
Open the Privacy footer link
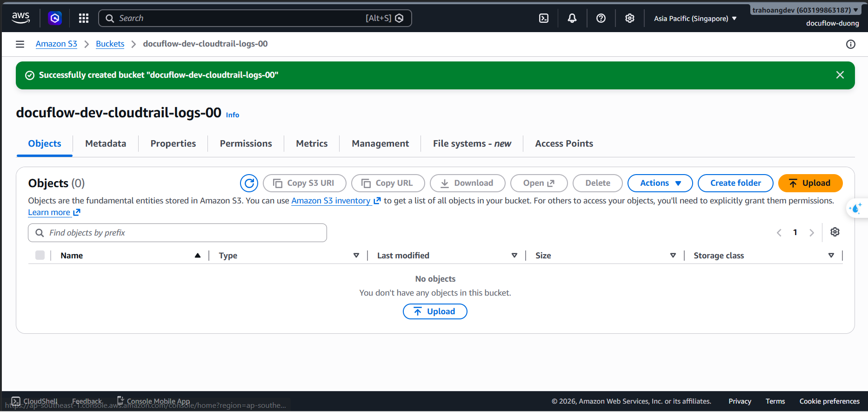coord(740,401)
